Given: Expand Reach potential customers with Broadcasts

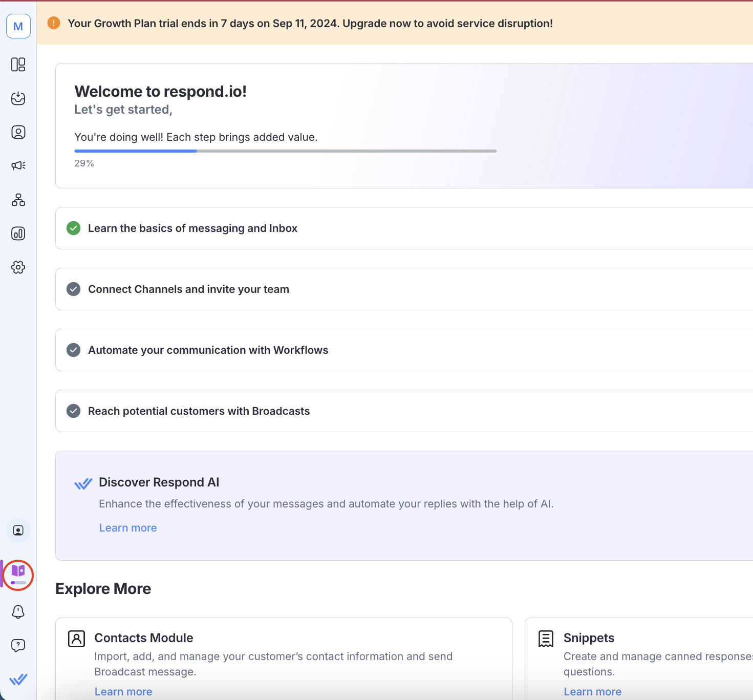Looking at the screenshot, I should [x=199, y=411].
